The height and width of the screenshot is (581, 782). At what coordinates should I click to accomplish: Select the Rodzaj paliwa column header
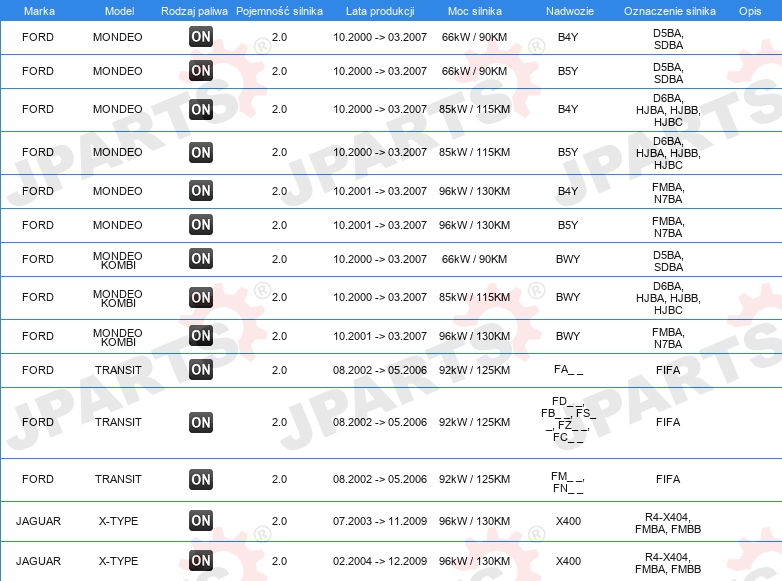(194, 11)
